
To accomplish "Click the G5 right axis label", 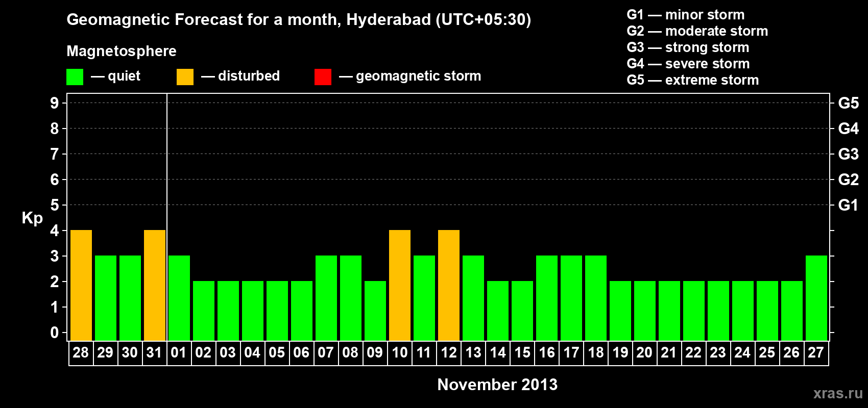I will pos(849,103).
